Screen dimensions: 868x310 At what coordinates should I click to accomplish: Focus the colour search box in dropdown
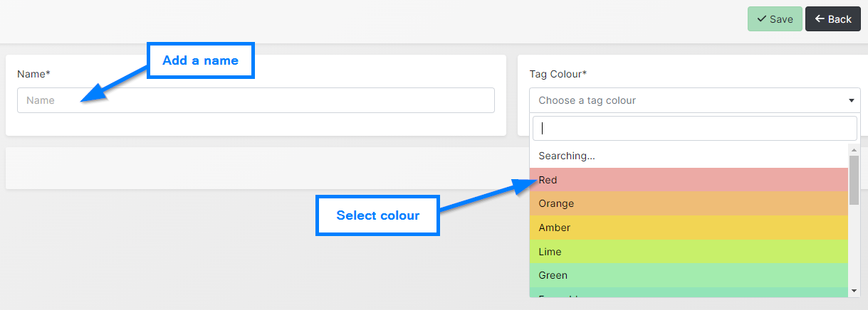[x=694, y=129]
